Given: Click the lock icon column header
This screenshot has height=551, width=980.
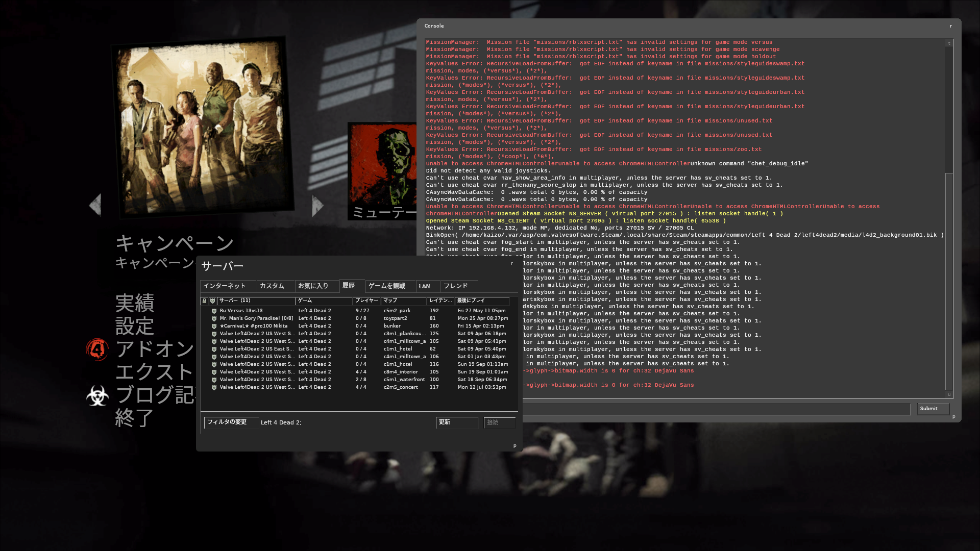Looking at the screenshot, I should tap(204, 301).
